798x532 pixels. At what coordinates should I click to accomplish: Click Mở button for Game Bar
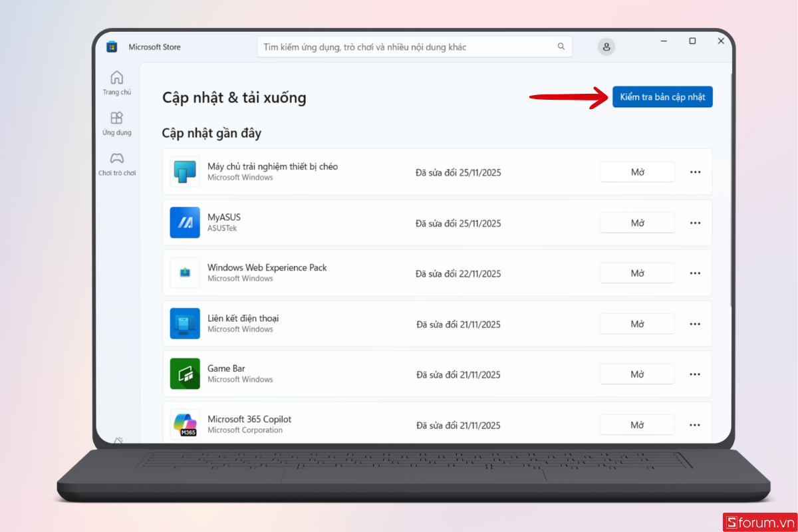tap(637, 374)
